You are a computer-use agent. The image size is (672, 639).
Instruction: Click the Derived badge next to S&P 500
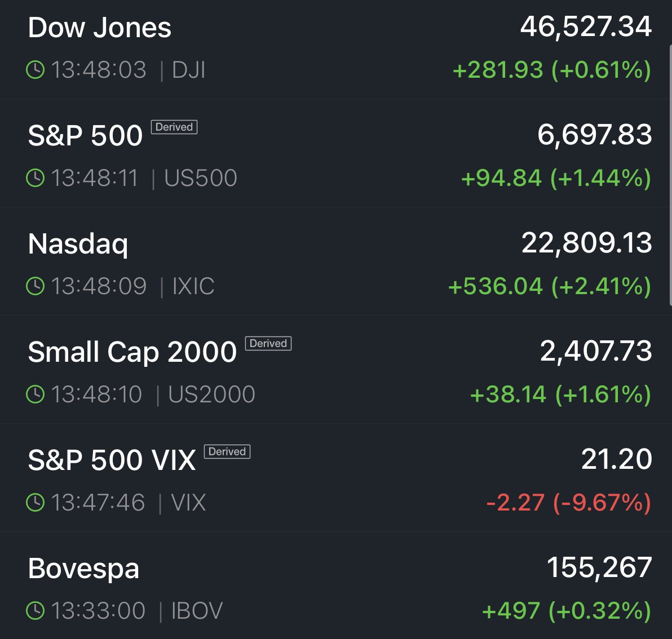(174, 127)
